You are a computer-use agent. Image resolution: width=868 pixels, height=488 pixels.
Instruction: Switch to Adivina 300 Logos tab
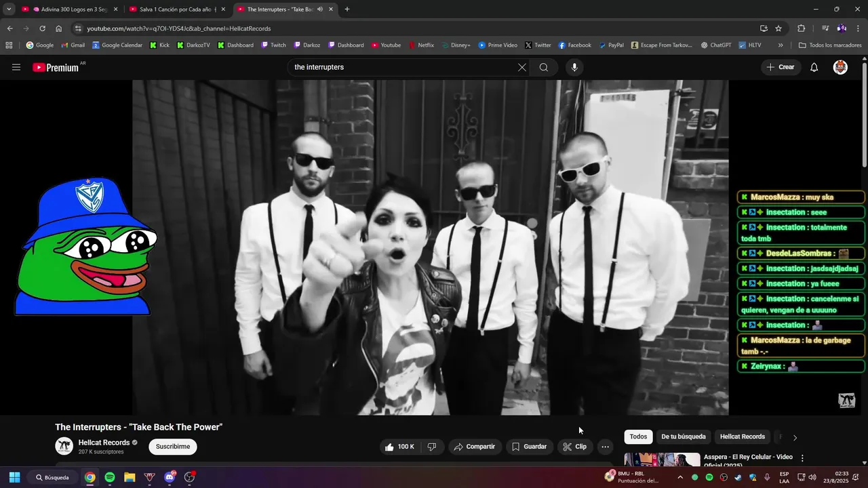pyautogui.click(x=68, y=9)
